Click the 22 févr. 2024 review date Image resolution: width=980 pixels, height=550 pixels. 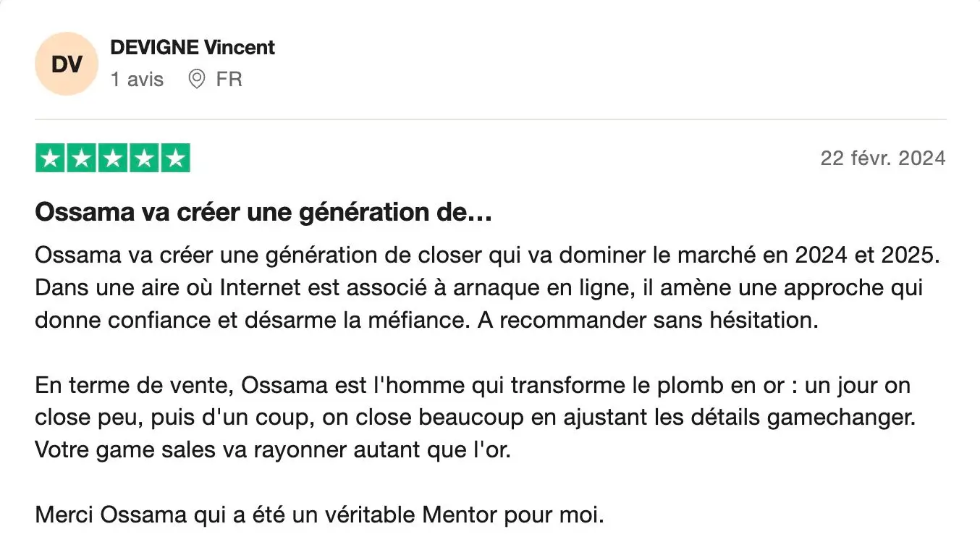click(x=882, y=158)
